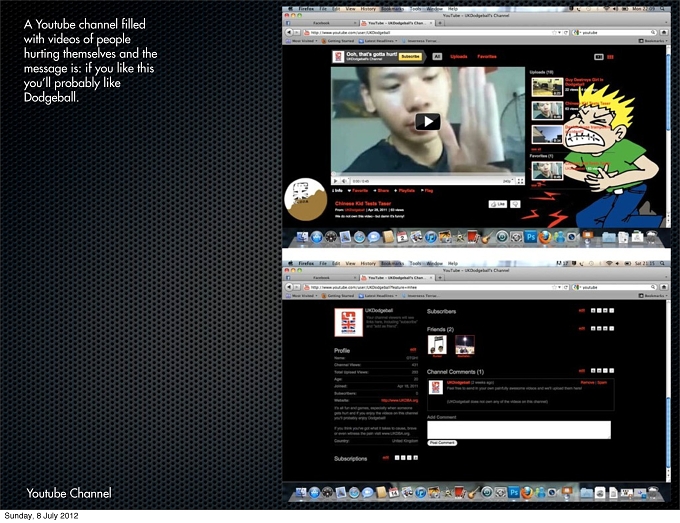Click the thumbs-down dislike icon
This screenshot has height=523, width=680.
(x=515, y=204)
